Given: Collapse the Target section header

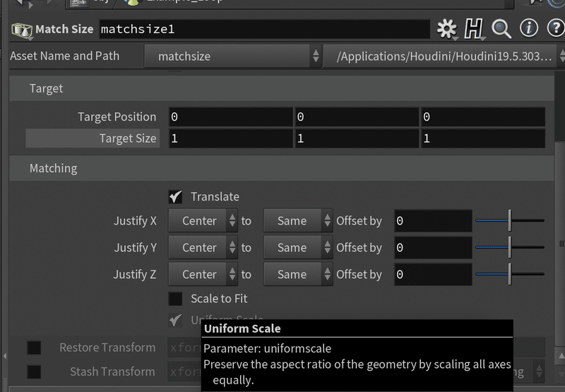Looking at the screenshot, I should click(47, 88).
